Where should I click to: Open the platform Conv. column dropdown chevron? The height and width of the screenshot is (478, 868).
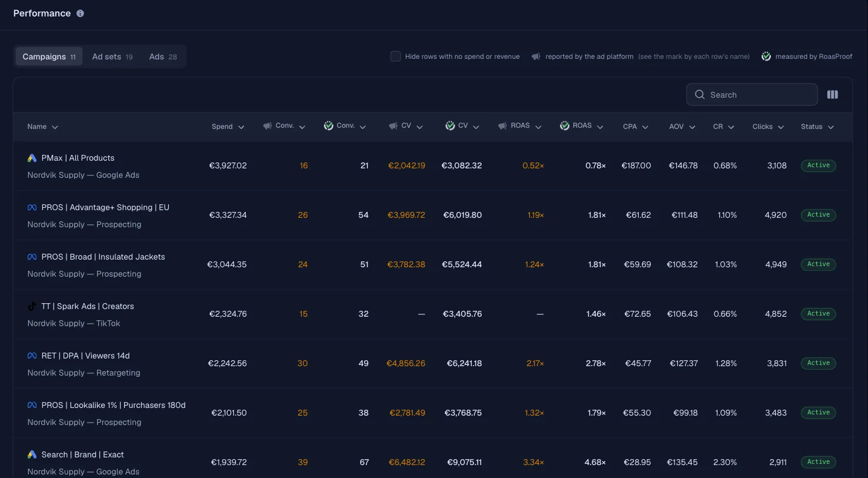(x=302, y=127)
